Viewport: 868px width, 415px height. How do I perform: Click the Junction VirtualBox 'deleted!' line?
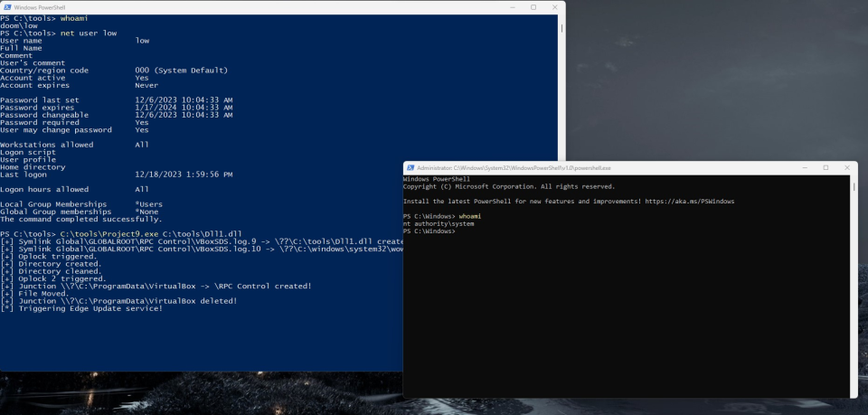click(x=118, y=301)
